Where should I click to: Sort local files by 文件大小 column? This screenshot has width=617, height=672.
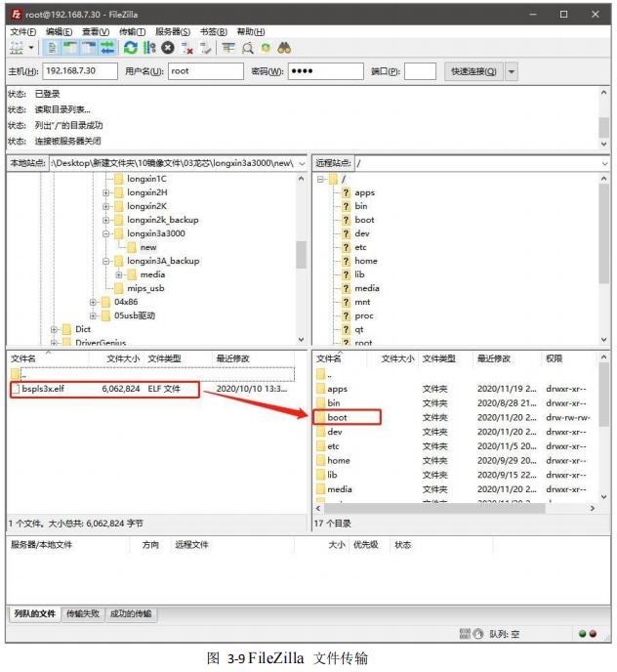click(x=123, y=358)
